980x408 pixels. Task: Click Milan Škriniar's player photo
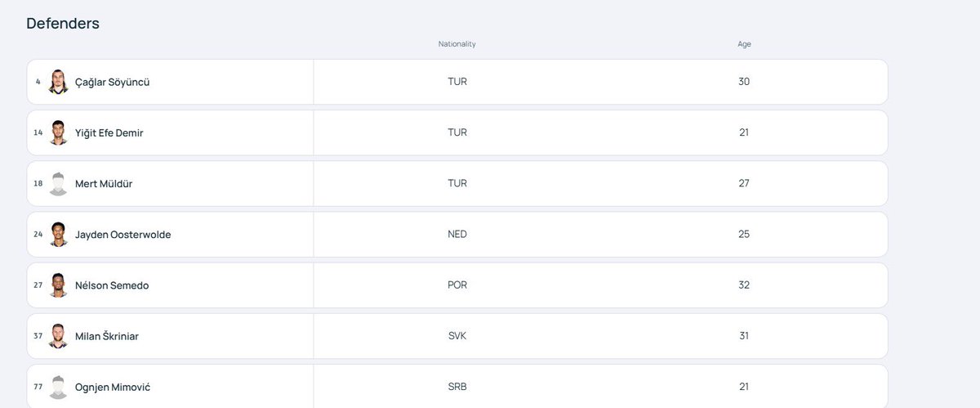pos(58,335)
